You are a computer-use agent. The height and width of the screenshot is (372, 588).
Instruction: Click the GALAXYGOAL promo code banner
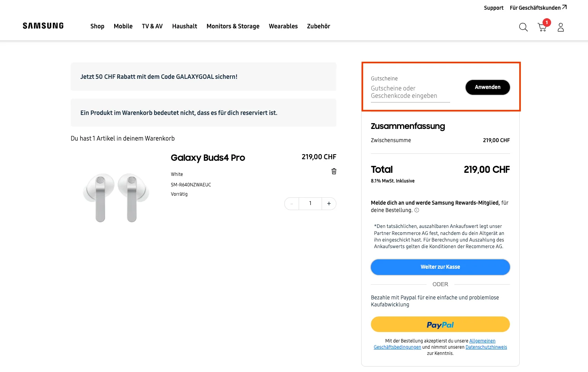(204, 76)
